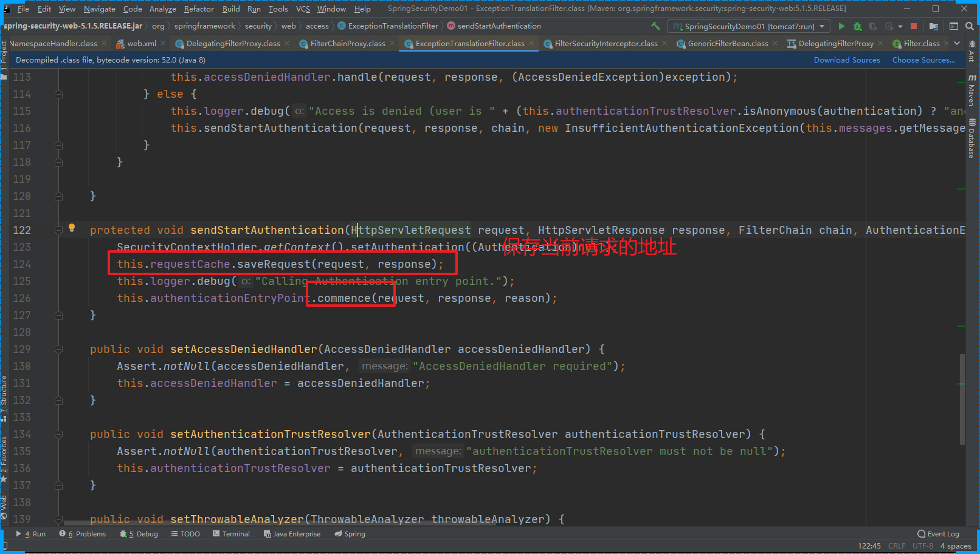The width and height of the screenshot is (980, 554).
Task: Open Project Structure icon in toolbar
Action: tap(934, 26)
